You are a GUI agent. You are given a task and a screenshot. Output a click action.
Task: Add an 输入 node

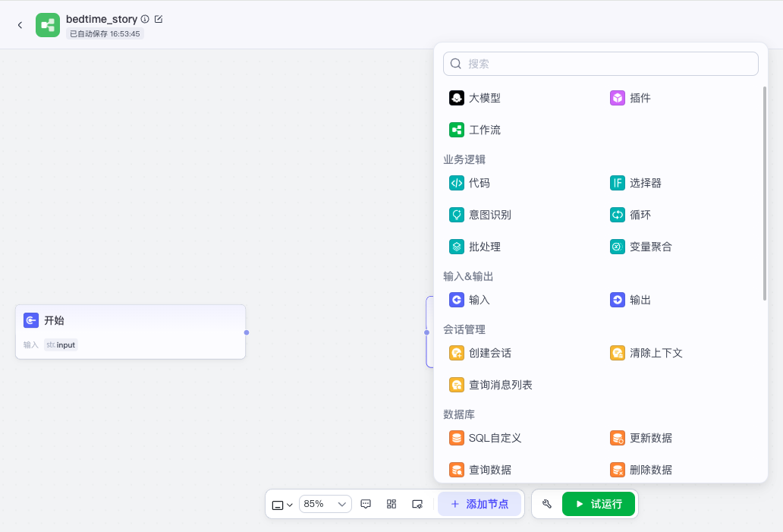(x=470, y=300)
